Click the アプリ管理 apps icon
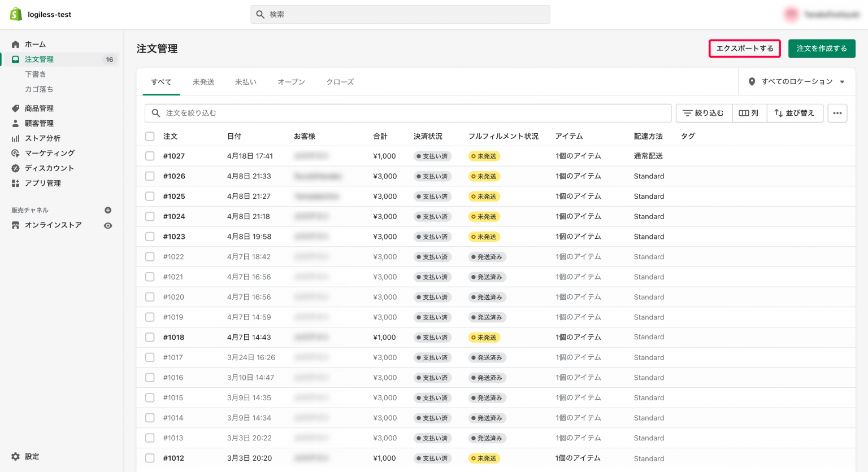The height and width of the screenshot is (472, 868). (15, 183)
